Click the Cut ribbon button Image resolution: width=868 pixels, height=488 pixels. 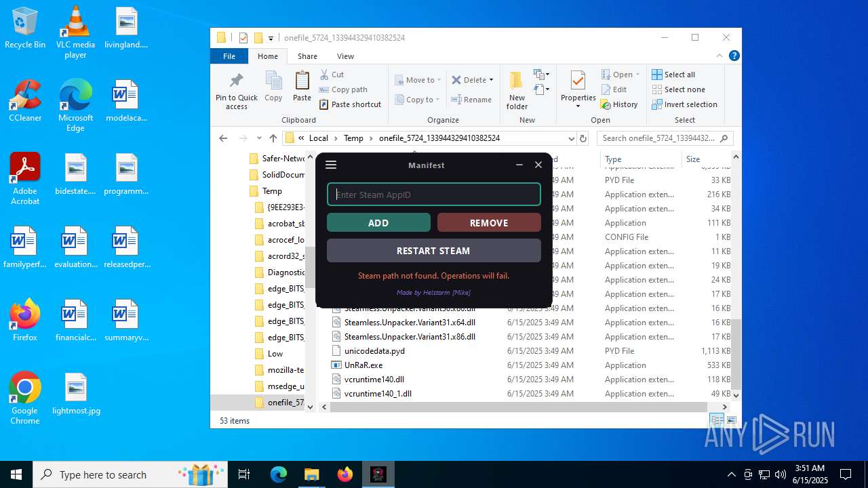[x=332, y=75]
